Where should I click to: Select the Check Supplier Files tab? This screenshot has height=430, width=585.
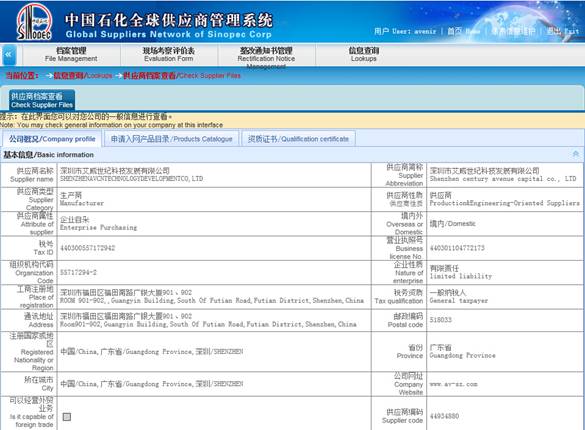pyautogui.click(x=42, y=100)
